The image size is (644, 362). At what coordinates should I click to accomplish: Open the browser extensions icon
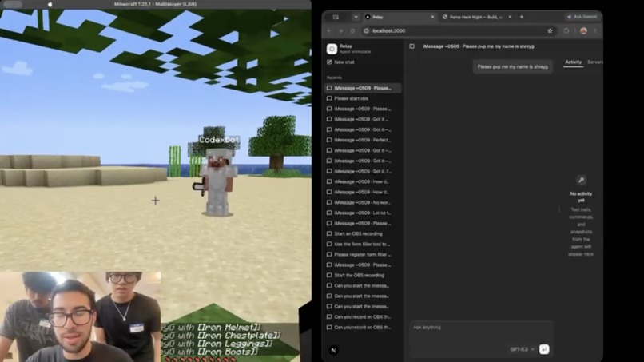pyautogui.click(x=566, y=31)
